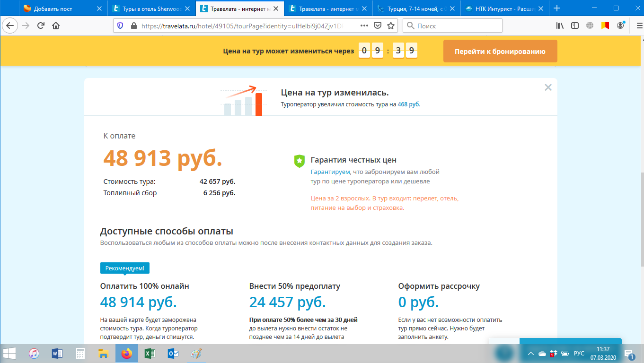Screen dimensions: 644x363
Task: Close the Добавить пост tab
Action: 99,8
